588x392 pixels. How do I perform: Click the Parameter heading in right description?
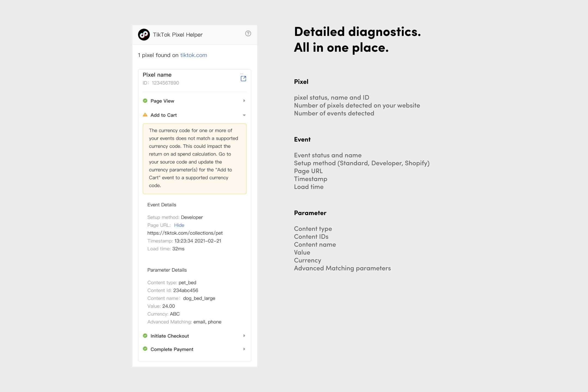click(310, 213)
